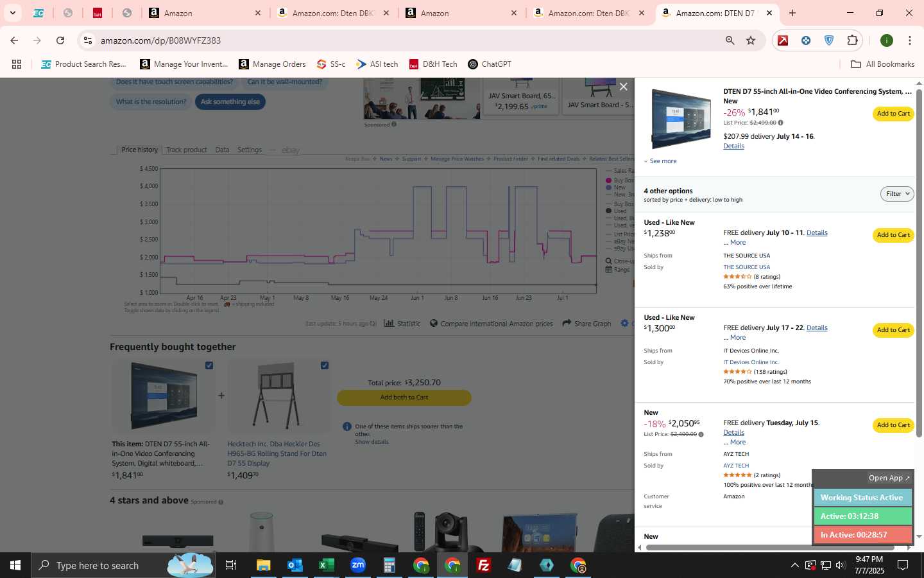This screenshot has width=924, height=578.
Task: Expand More under IT Devices Online offer
Action: coord(738,338)
